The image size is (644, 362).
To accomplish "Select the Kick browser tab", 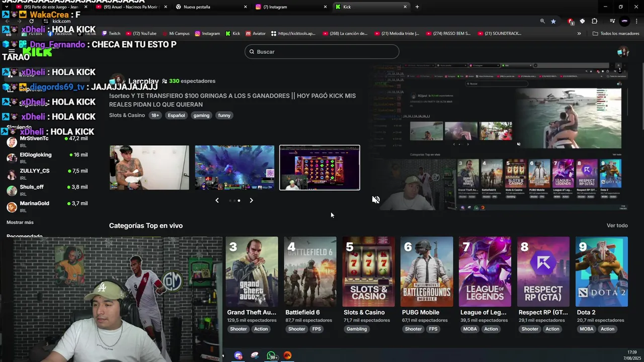I will pyautogui.click(x=370, y=7).
